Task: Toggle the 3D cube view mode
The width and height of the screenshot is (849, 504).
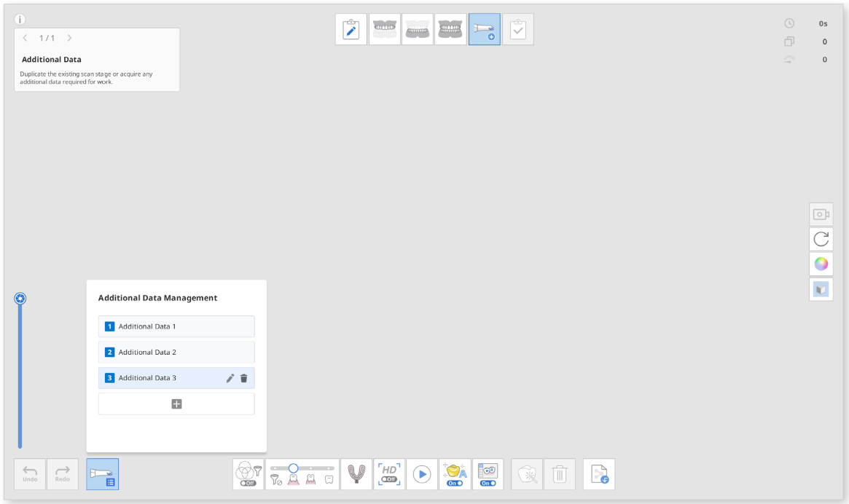Action: coord(821,290)
